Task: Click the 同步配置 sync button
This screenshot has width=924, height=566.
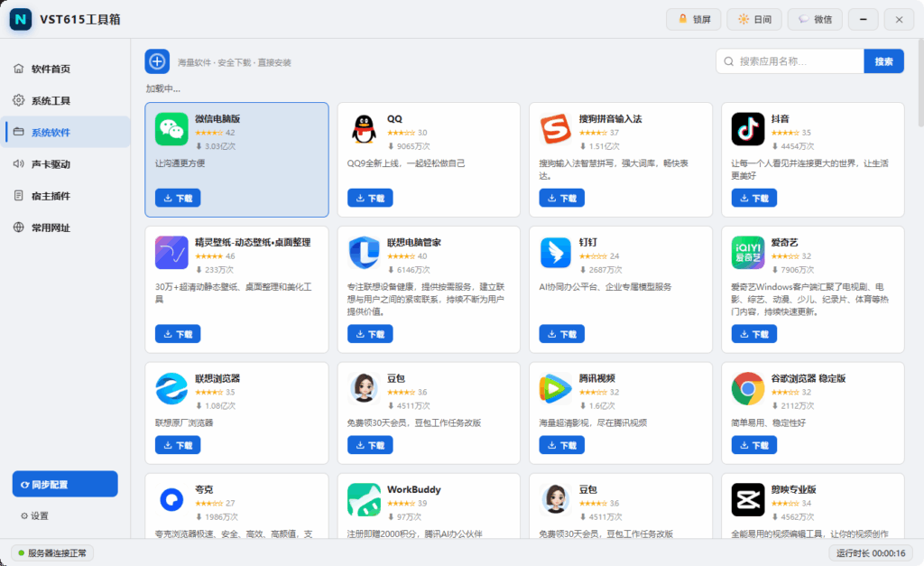Action: pyautogui.click(x=65, y=484)
